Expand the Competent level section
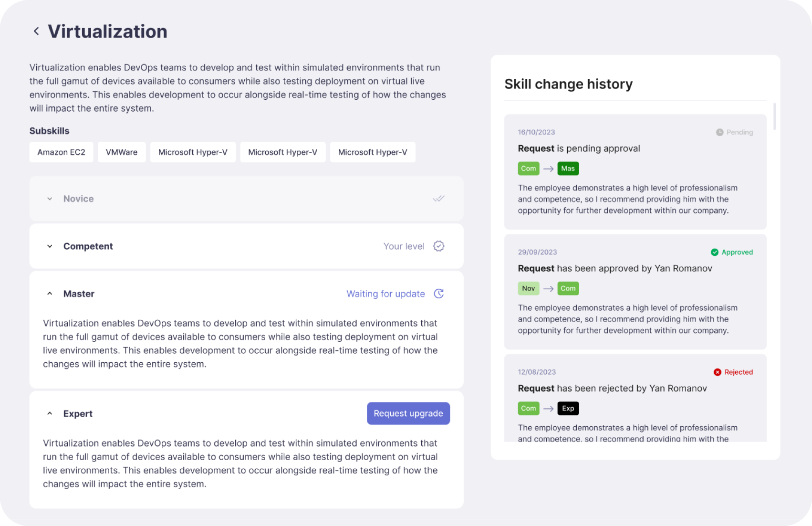 50,246
